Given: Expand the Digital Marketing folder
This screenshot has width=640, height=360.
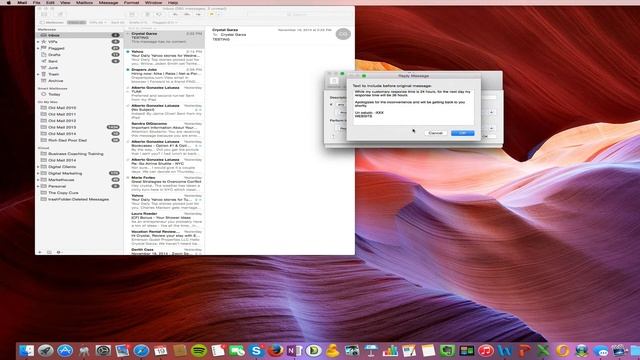Looking at the screenshot, I should [38, 173].
